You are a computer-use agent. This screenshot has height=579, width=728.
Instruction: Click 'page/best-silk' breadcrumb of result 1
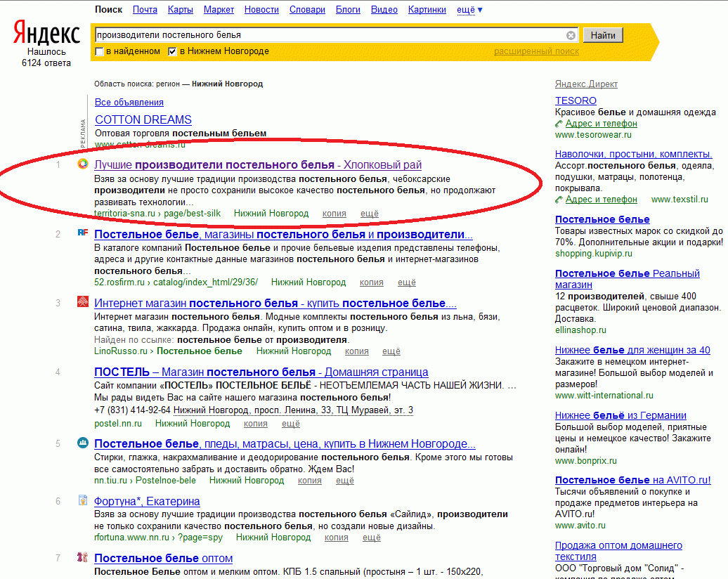pyautogui.click(x=193, y=214)
